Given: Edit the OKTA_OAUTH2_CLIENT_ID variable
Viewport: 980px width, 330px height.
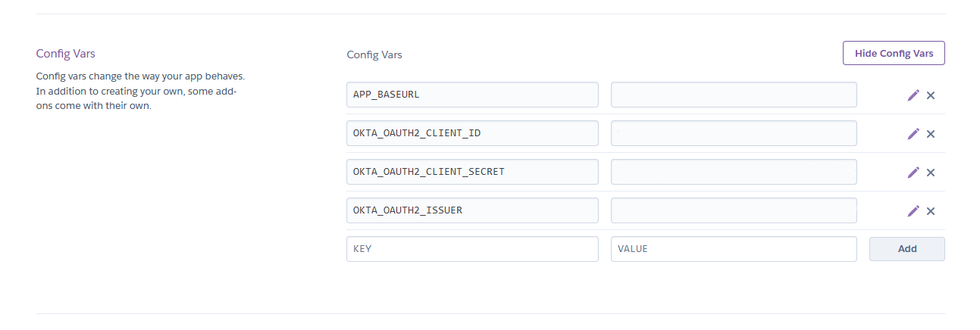Looking at the screenshot, I should point(913,134).
